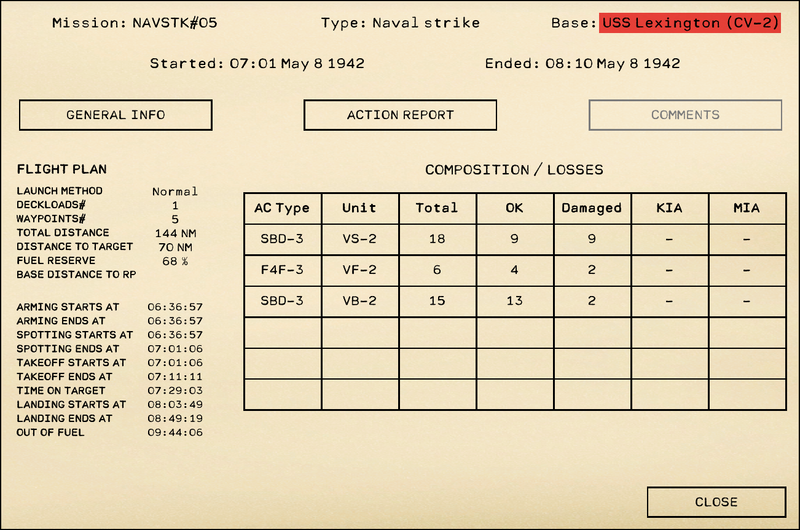The image size is (800, 530).
Task: Click OK count 13 for VB-2
Action: 514,301
